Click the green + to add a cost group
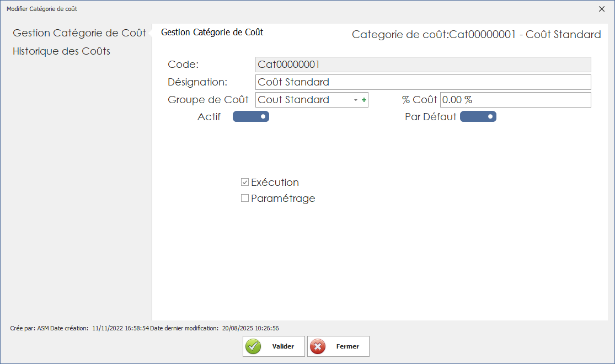The image size is (615, 364). (365, 100)
